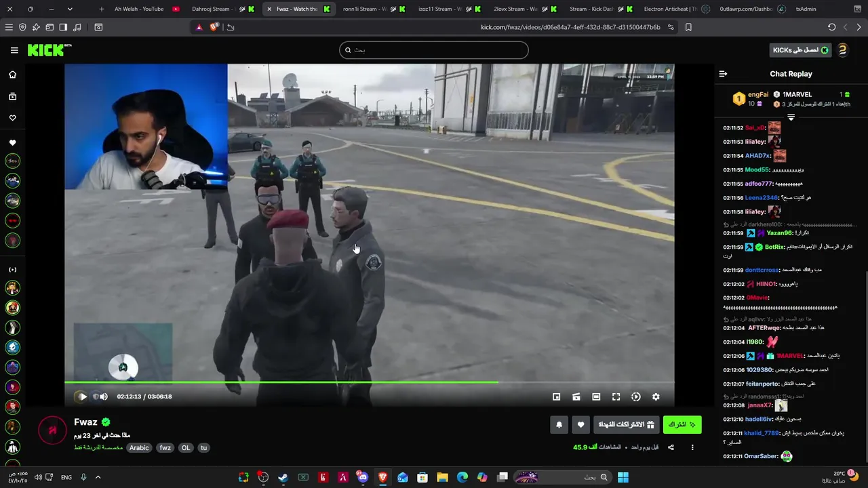The height and width of the screenshot is (488, 868).
Task: Seek the video using the green progress bar
Action: tap(370, 382)
